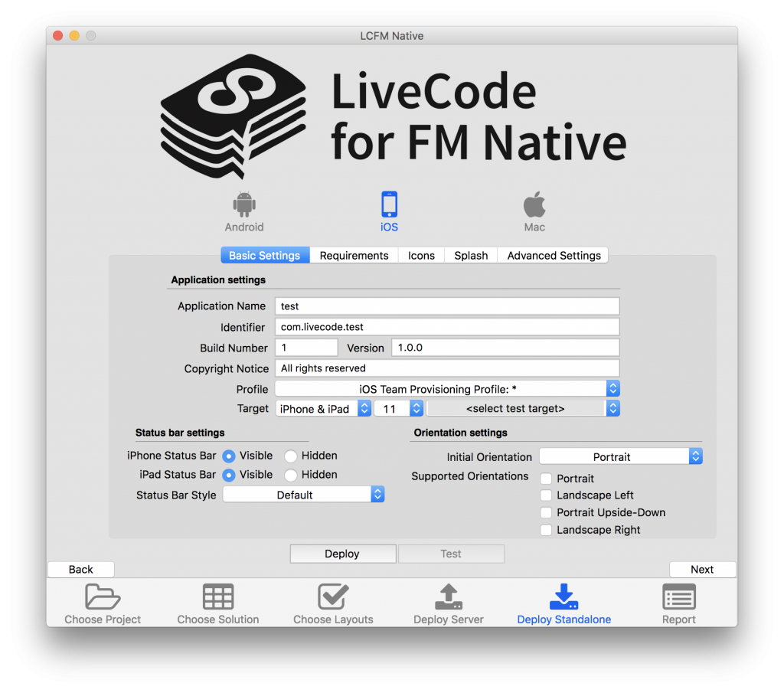
Task: Open the Report step icon
Action: click(x=678, y=597)
